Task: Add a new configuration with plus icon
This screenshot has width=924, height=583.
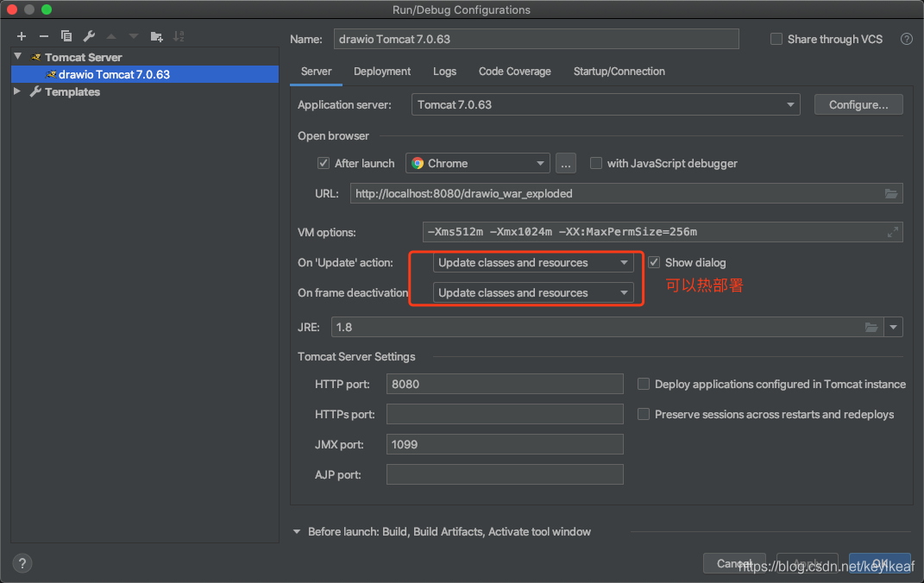Action: [22, 36]
